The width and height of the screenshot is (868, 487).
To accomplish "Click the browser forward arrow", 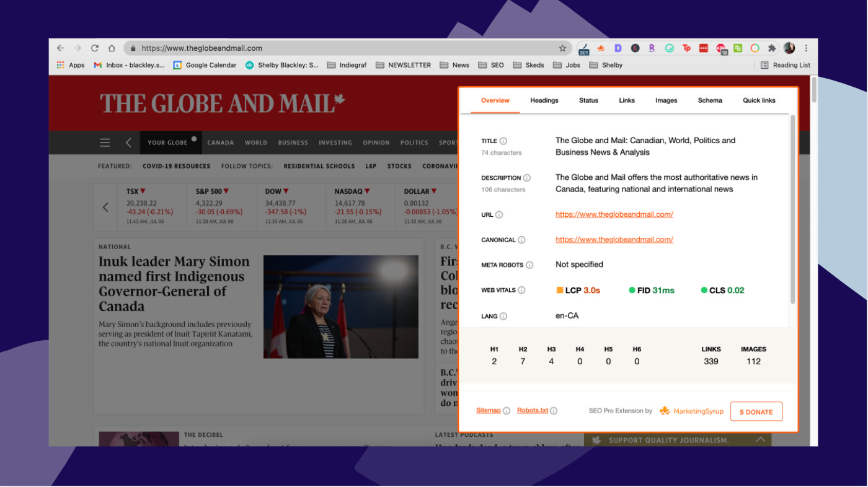I will [77, 48].
